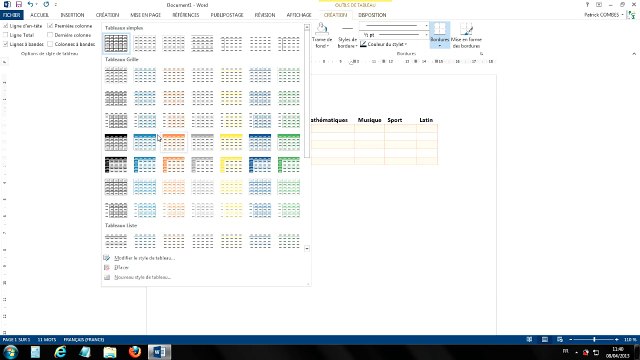Viewport: 640px width, 360px height.
Task: Click the zoom in plus button
Action: 616,339
